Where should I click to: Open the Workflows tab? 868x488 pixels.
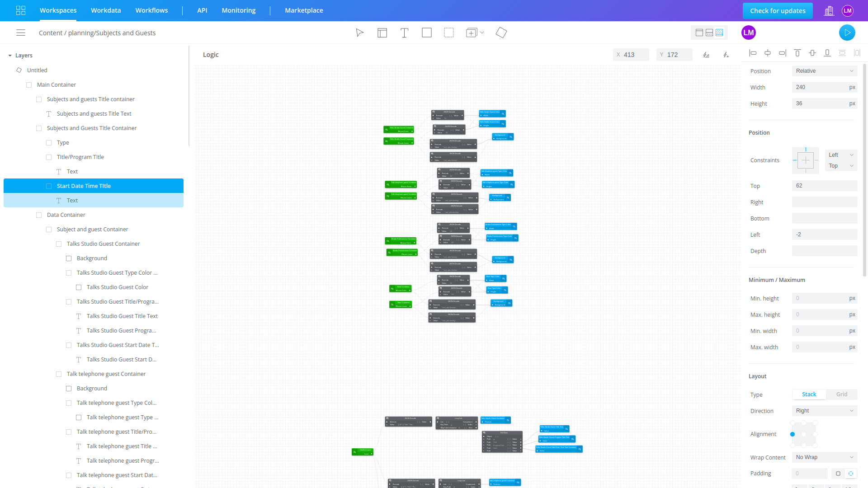pos(151,10)
